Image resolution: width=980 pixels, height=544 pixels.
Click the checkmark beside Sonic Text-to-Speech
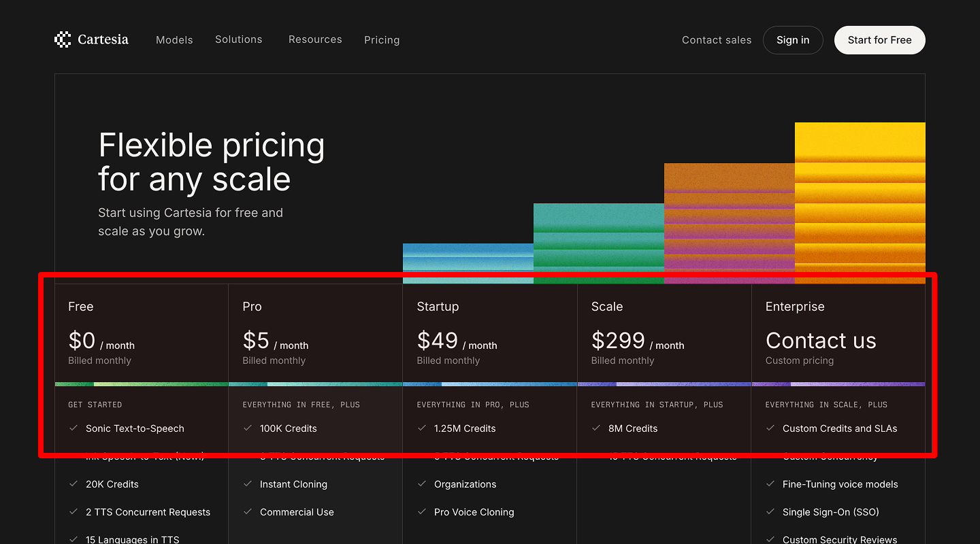pos(73,428)
